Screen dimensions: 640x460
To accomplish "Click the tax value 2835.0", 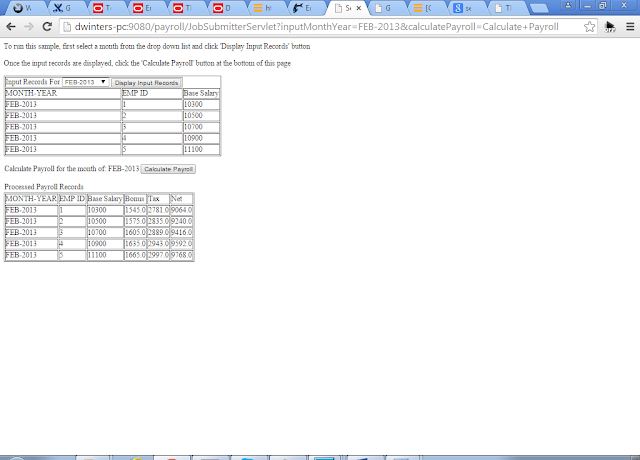I will (158, 221).
